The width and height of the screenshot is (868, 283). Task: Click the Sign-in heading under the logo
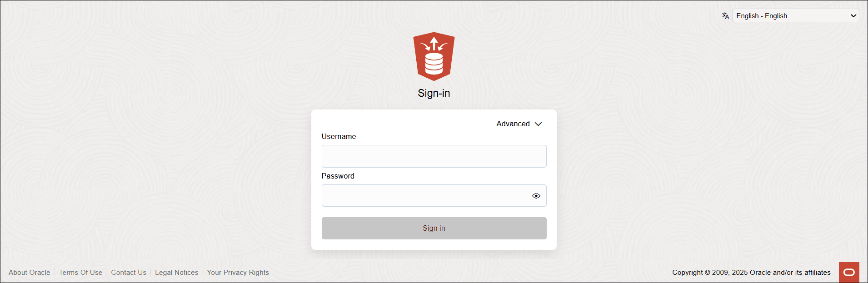(x=434, y=93)
